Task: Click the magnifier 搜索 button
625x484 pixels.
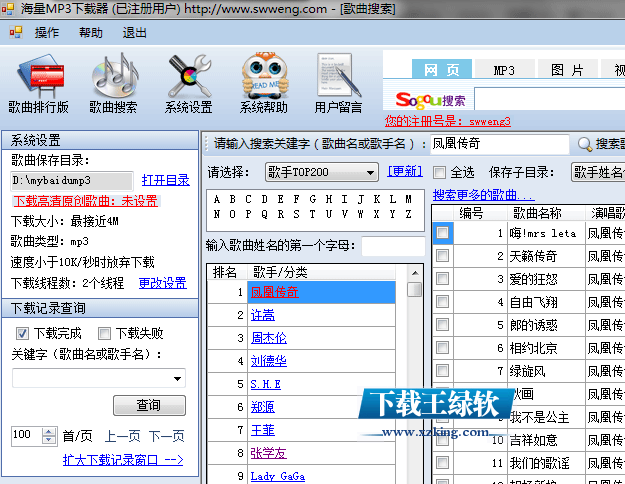Action: pyautogui.click(x=601, y=144)
